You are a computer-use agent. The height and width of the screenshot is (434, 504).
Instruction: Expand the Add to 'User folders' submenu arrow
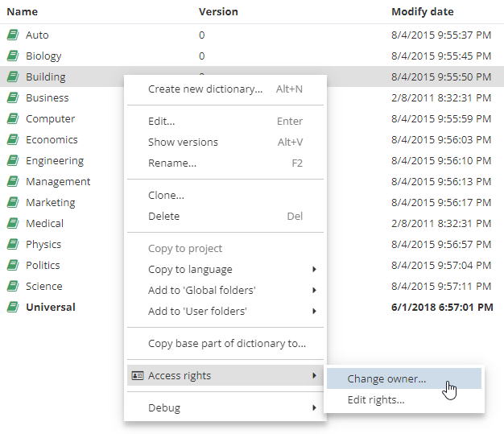314,312
